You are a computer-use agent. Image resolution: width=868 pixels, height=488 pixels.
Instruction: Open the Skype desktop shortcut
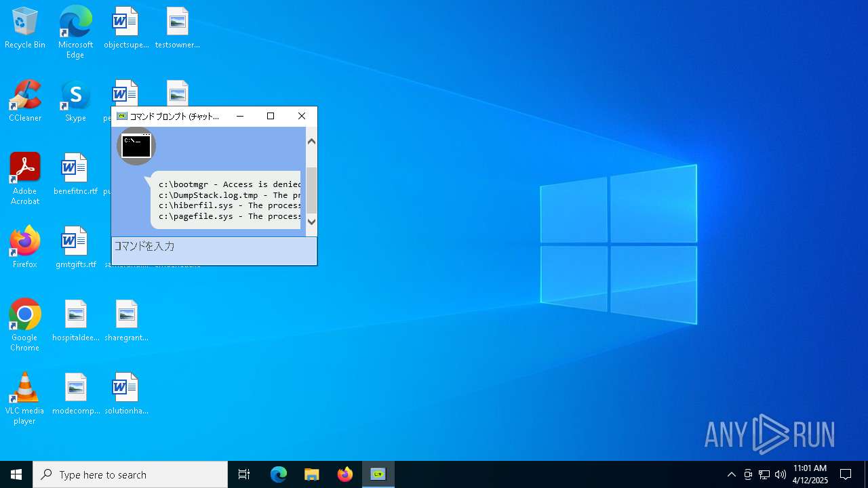(x=75, y=101)
